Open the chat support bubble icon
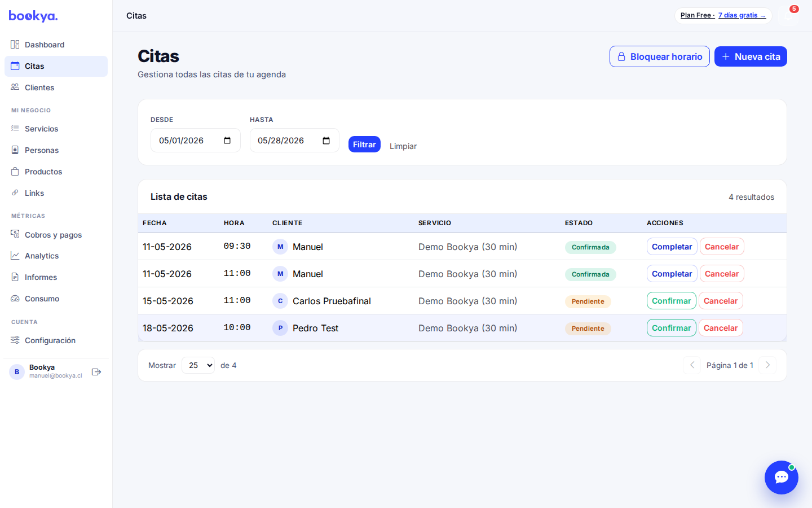Image resolution: width=812 pixels, height=508 pixels. tap(781, 478)
